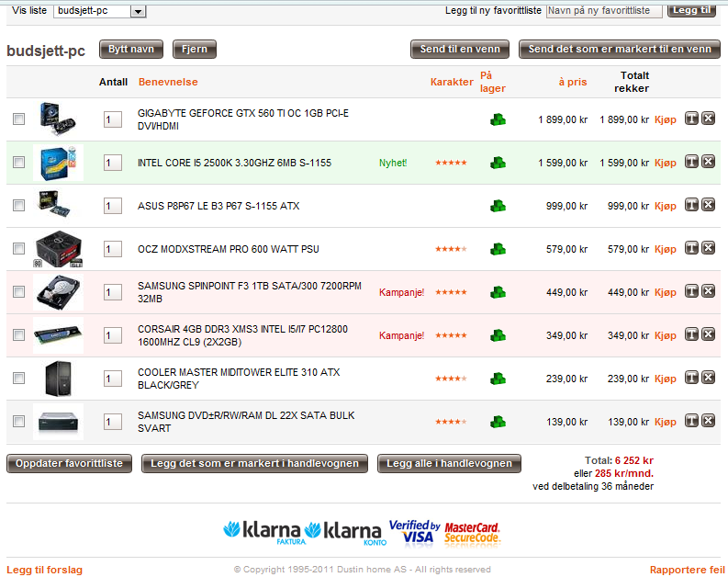Sort by Karakter column header
This screenshot has width=728, height=577.
(452, 82)
